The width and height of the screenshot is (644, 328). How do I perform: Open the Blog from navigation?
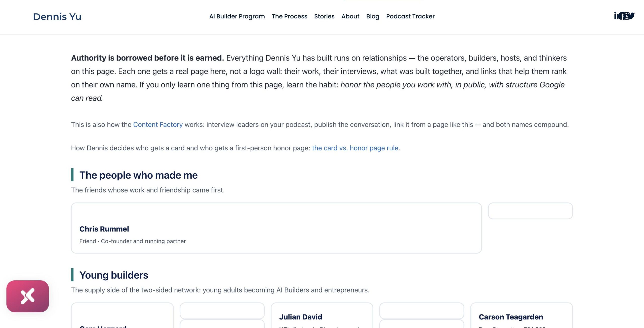(373, 16)
